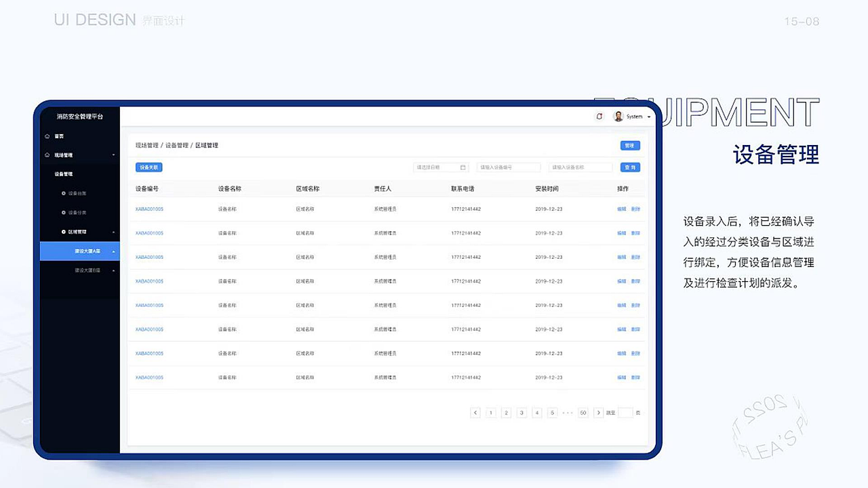This screenshot has height=488, width=868.
Task: Click the 查询 search button
Action: point(630,167)
